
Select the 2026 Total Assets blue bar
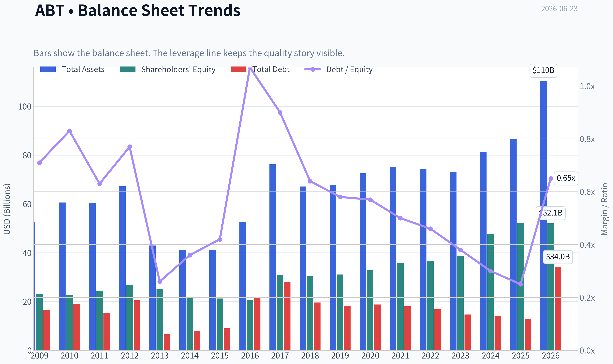point(543,215)
